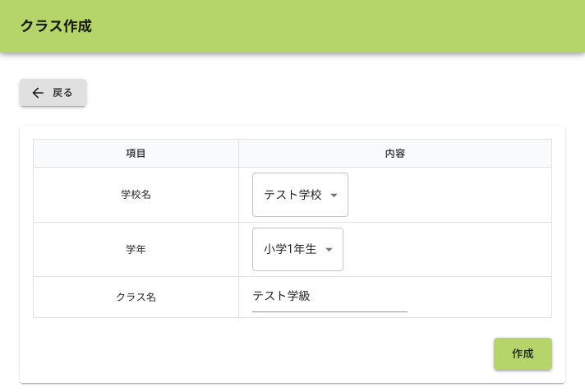Click empty space right of the school dropdown

[452, 195]
